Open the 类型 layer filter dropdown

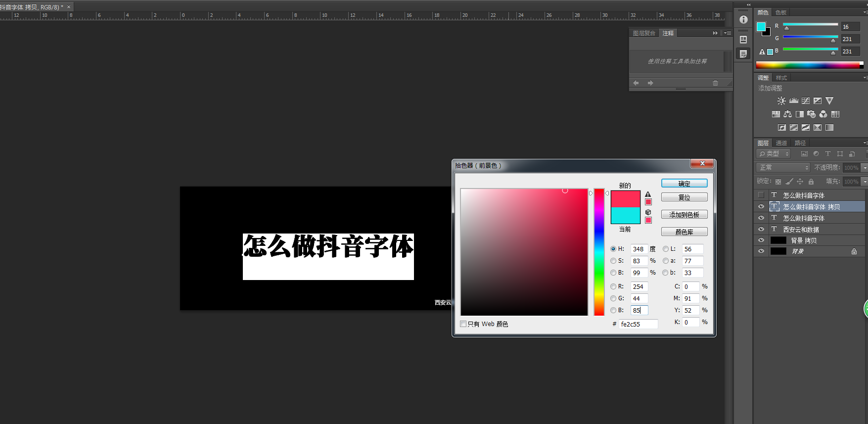pos(774,154)
